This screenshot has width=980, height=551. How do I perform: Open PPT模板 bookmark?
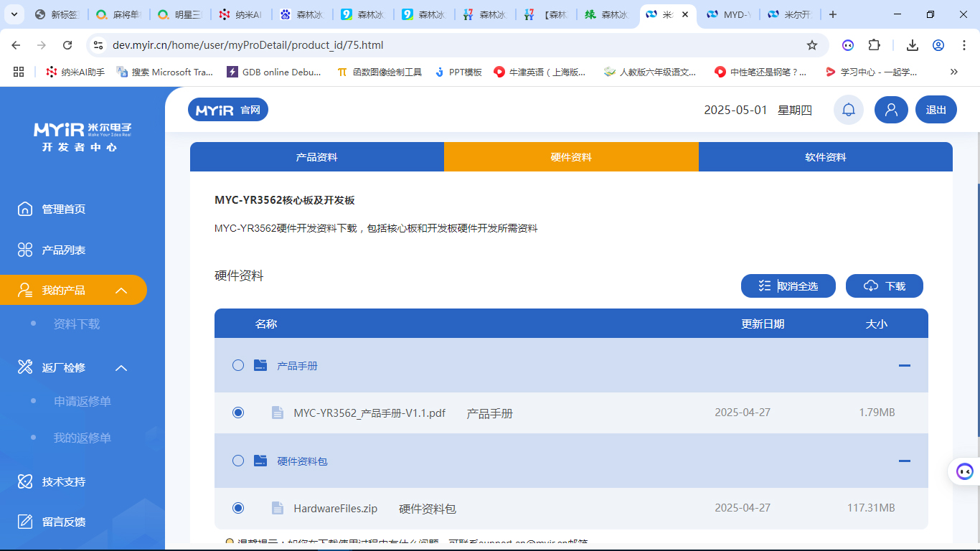[458, 72]
